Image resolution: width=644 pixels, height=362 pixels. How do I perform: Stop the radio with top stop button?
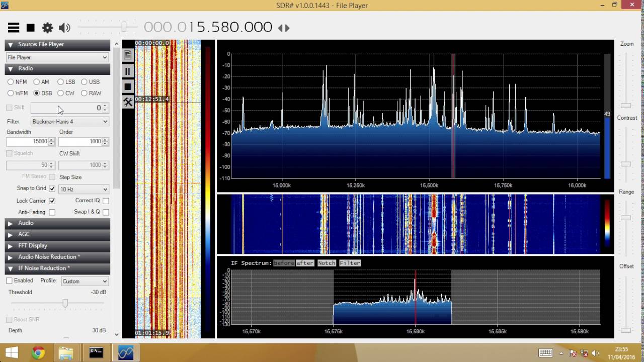pos(31,28)
